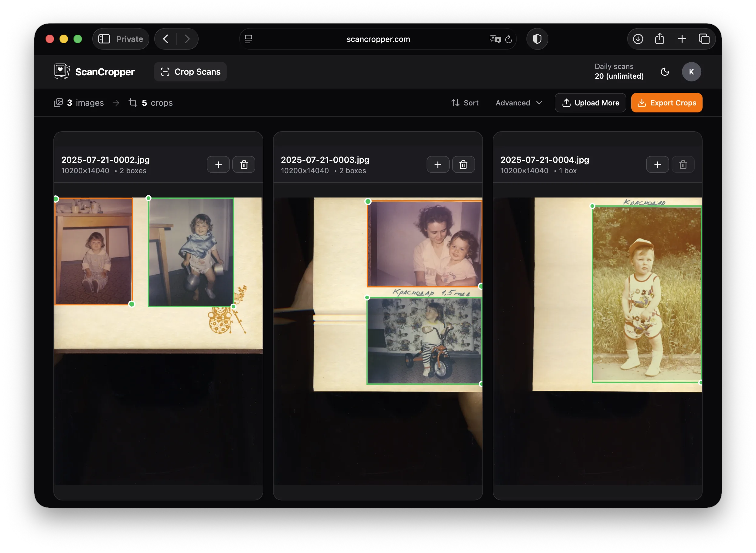Delete crops from 2025-07-21-0002.jpg via trash icon

pos(243,164)
